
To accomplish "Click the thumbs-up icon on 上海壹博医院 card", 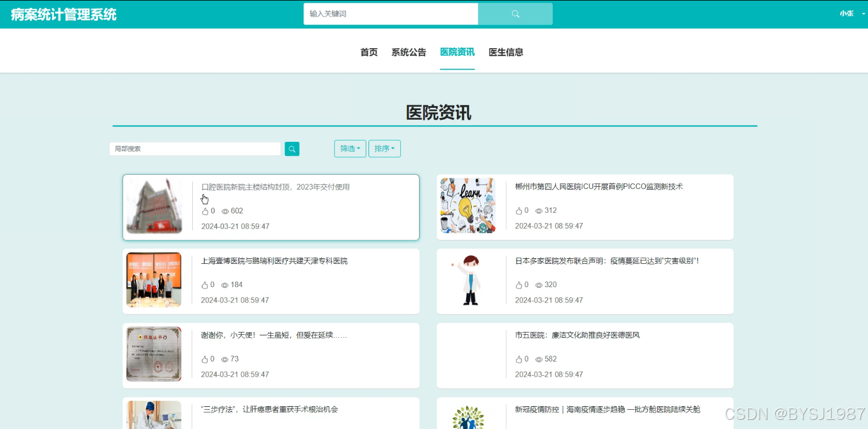I will 205,285.
